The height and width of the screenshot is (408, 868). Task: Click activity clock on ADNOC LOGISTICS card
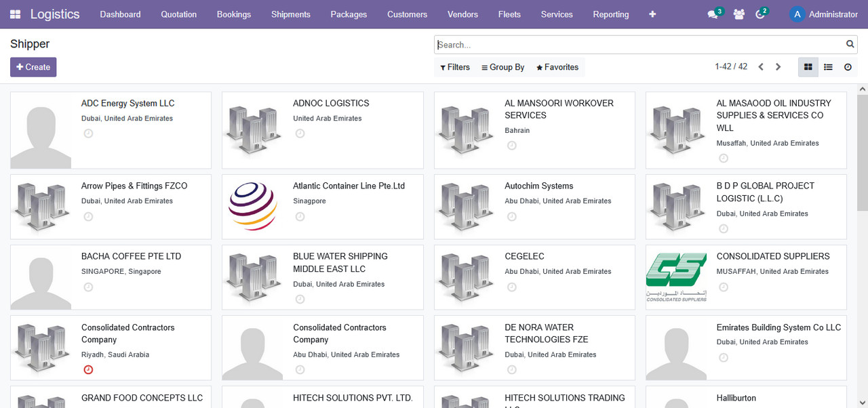pyautogui.click(x=300, y=134)
